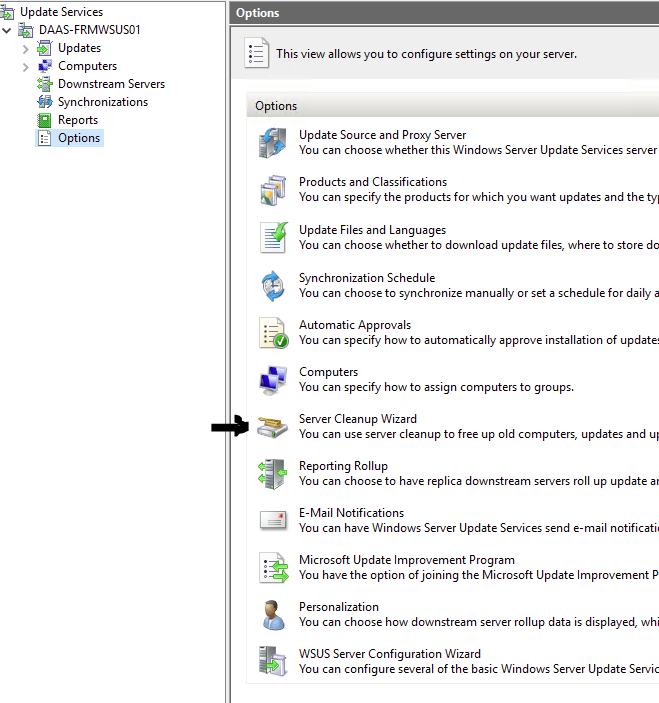Click the DAAS-FRMWSUS01 server icon

26,30
